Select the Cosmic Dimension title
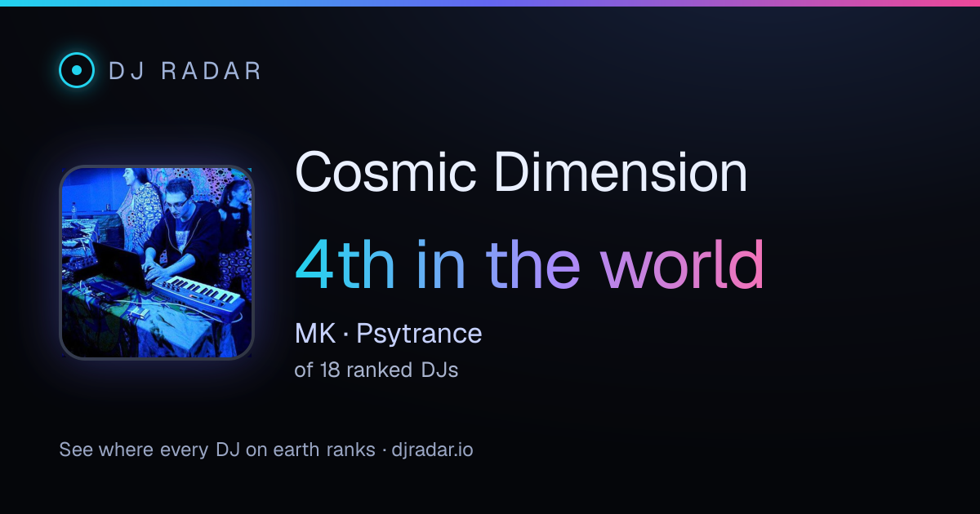The height and width of the screenshot is (514, 980). (x=520, y=172)
